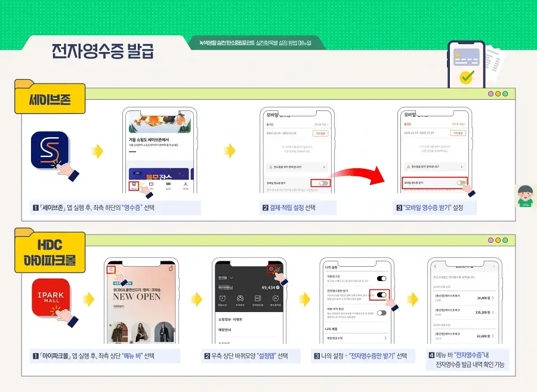
Task: Turn off the 자동로그인 switch
Action: (x=381, y=278)
